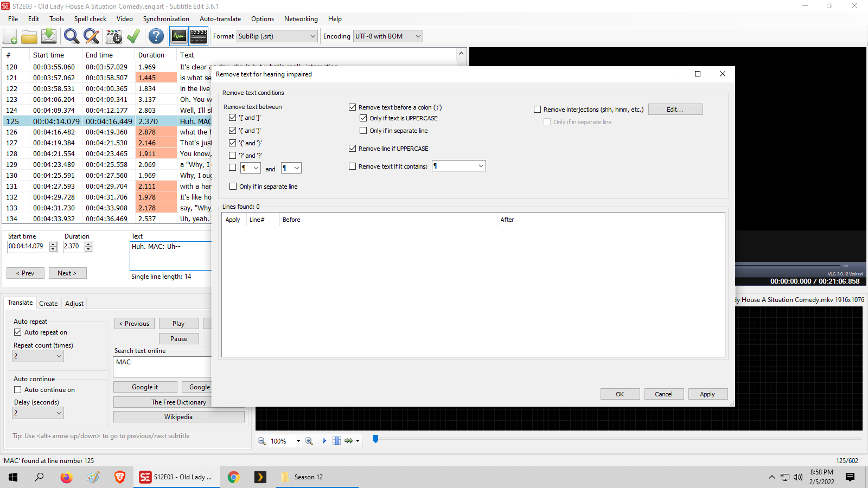Image resolution: width=868 pixels, height=488 pixels.
Task: Open Help using the question mark icon
Action: coord(156,36)
